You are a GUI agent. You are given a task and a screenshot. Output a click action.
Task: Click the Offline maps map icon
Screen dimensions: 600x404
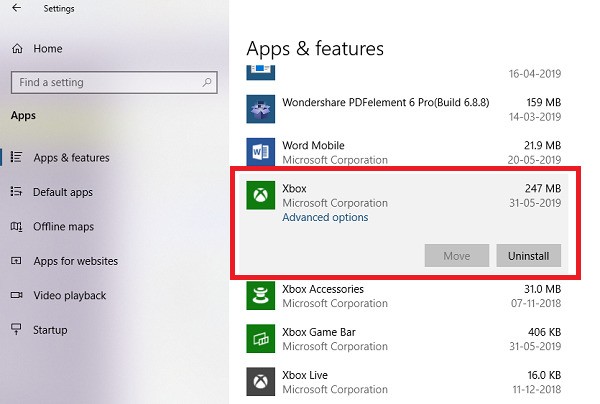[x=16, y=226]
